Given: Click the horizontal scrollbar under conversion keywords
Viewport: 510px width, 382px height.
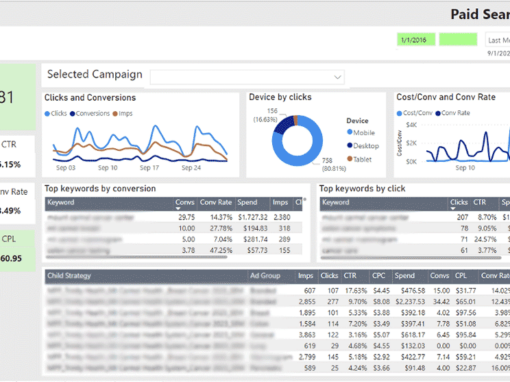Looking at the screenshot, I should click(137, 257).
